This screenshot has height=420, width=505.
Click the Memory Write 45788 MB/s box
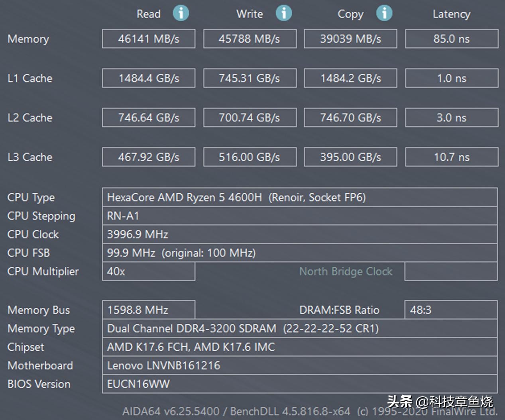[x=250, y=39]
